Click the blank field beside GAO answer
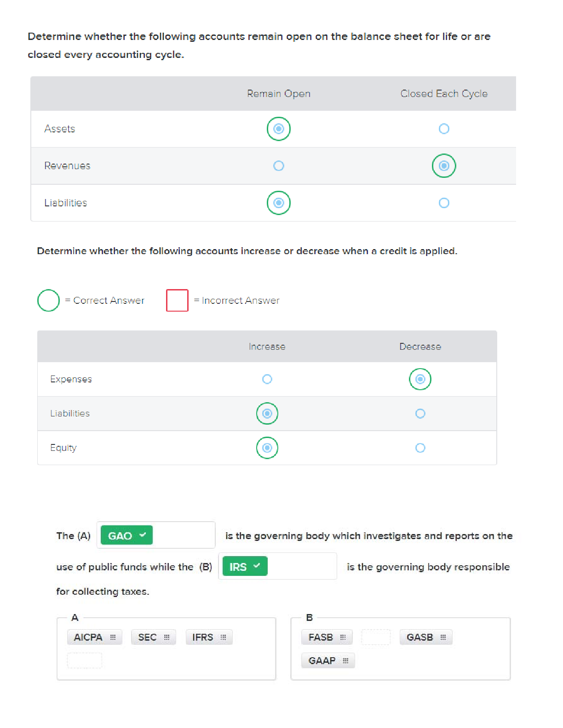The image size is (563, 728). [183, 535]
